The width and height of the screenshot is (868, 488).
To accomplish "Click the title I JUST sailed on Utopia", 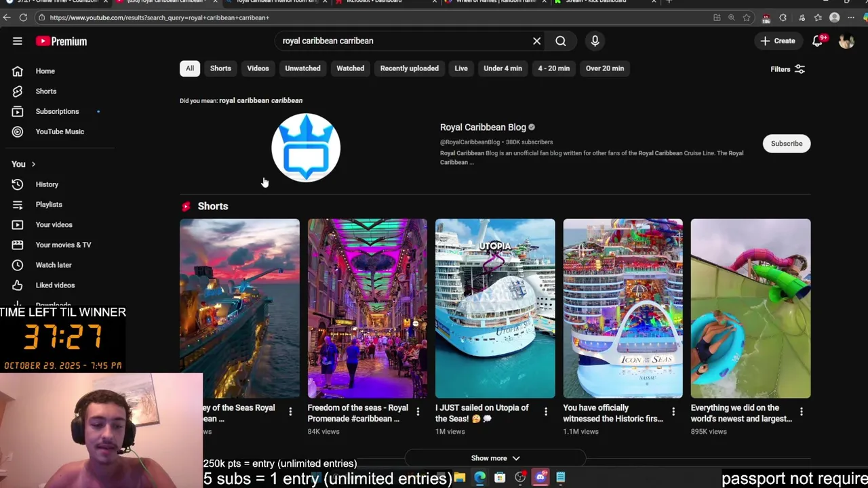I will coord(482,413).
